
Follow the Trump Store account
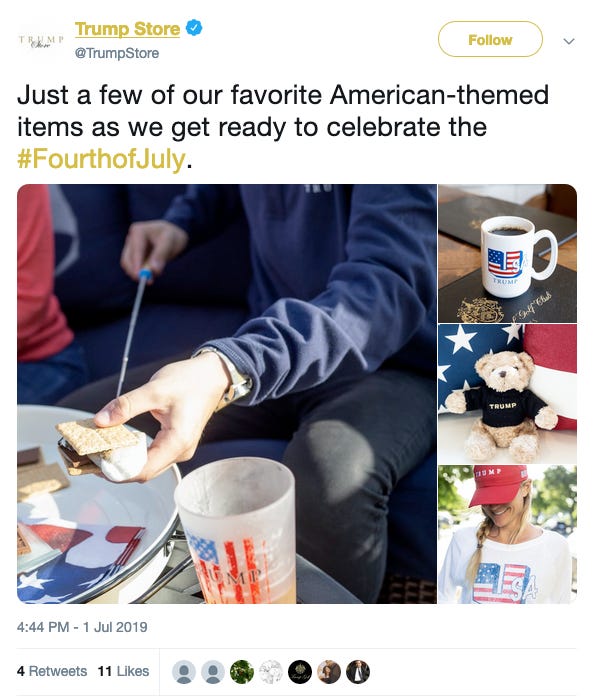[490, 40]
